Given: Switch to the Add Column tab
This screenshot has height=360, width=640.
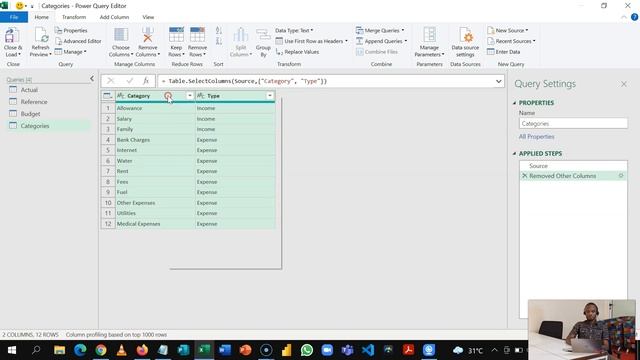Looking at the screenshot, I should click(114, 17).
